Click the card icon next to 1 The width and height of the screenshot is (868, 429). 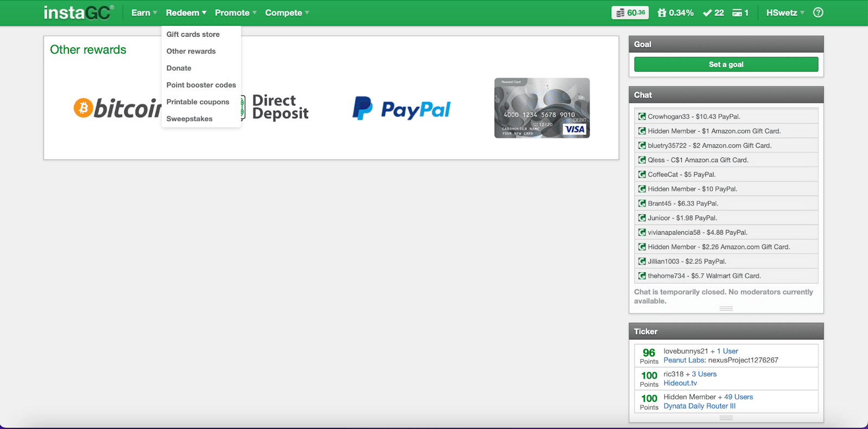tap(737, 13)
